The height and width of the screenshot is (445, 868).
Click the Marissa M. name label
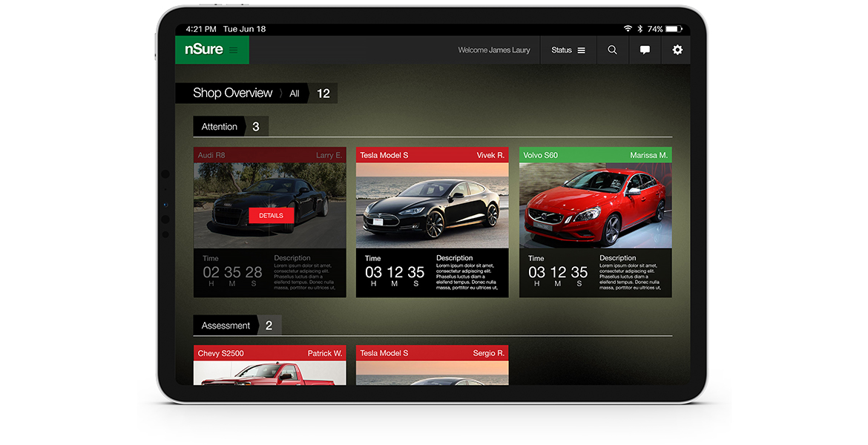coord(649,155)
